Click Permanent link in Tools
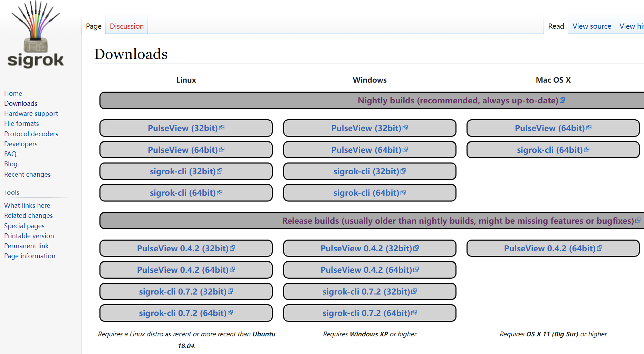 [26, 246]
